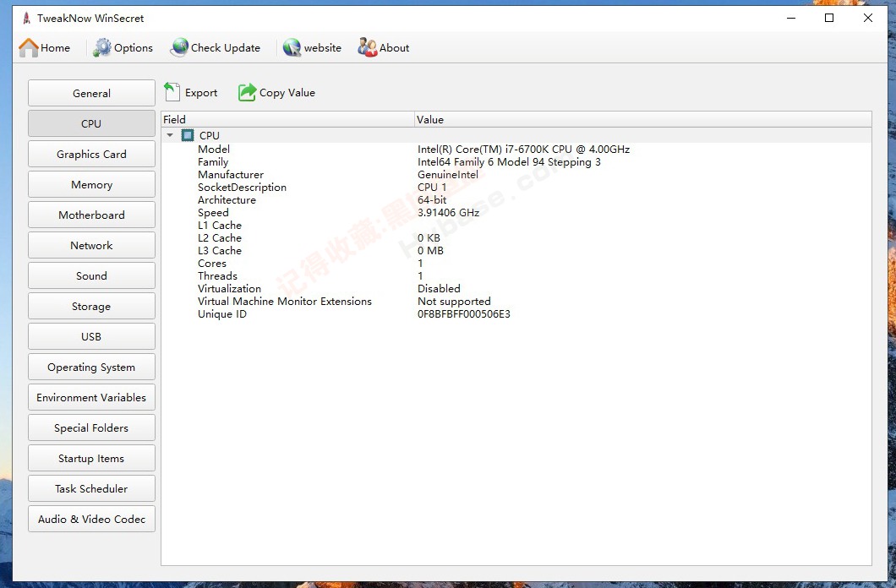The image size is (896, 588).
Task: Click the Check Update globe icon
Action: (179, 48)
